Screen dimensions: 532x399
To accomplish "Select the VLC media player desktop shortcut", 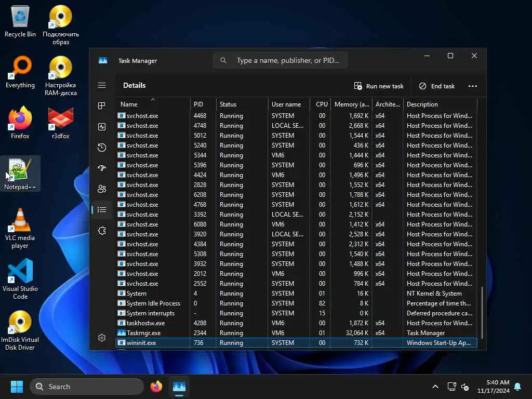I will coord(20,229).
